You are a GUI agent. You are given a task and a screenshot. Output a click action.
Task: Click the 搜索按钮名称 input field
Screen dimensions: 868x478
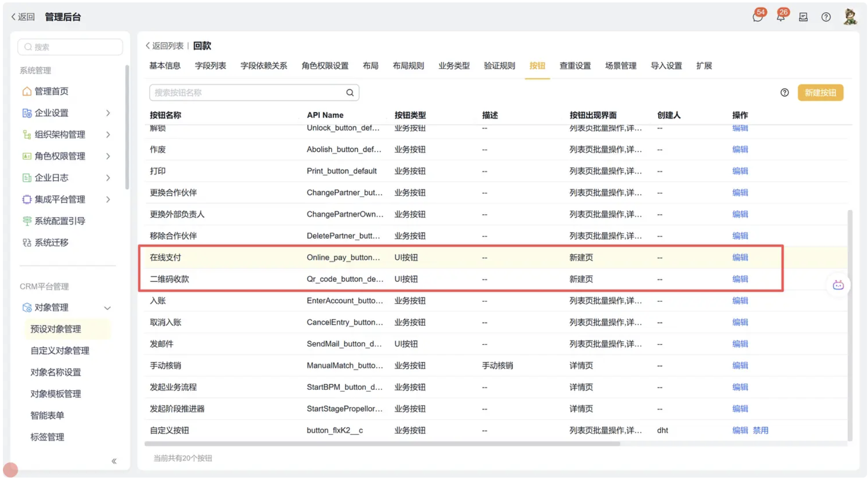[254, 92]
